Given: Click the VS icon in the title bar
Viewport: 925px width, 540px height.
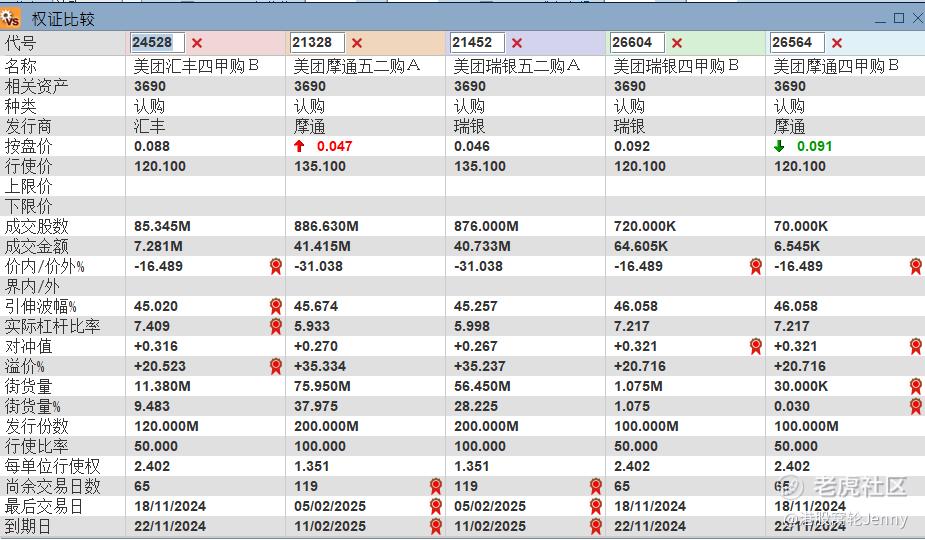Looking at the screenshot, I should (10, 18).
